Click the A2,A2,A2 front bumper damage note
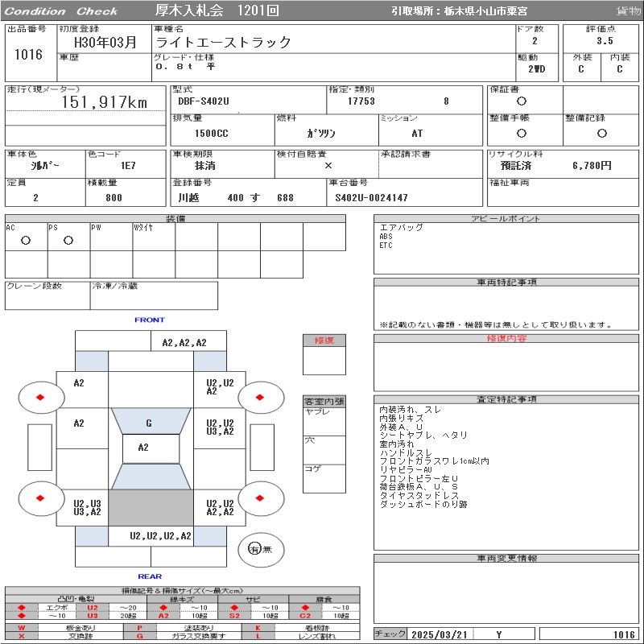Screen dimensions: 644x644 [x=184, y=343]
